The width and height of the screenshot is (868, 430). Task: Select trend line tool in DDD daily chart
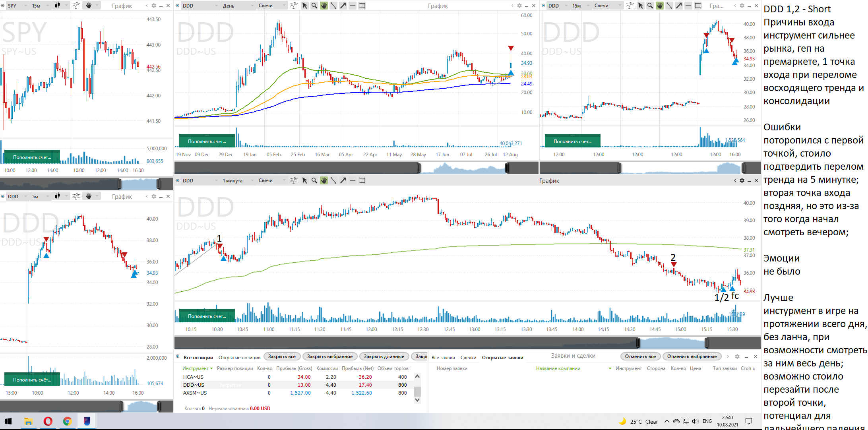pyautogui.click(x=333, y=6)
